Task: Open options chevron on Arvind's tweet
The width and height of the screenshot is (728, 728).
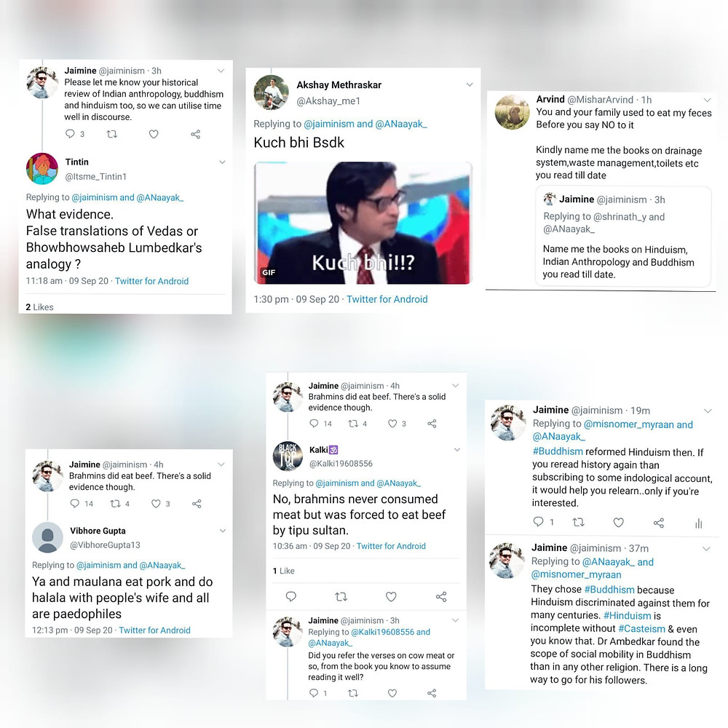Action: click(707, 100)
